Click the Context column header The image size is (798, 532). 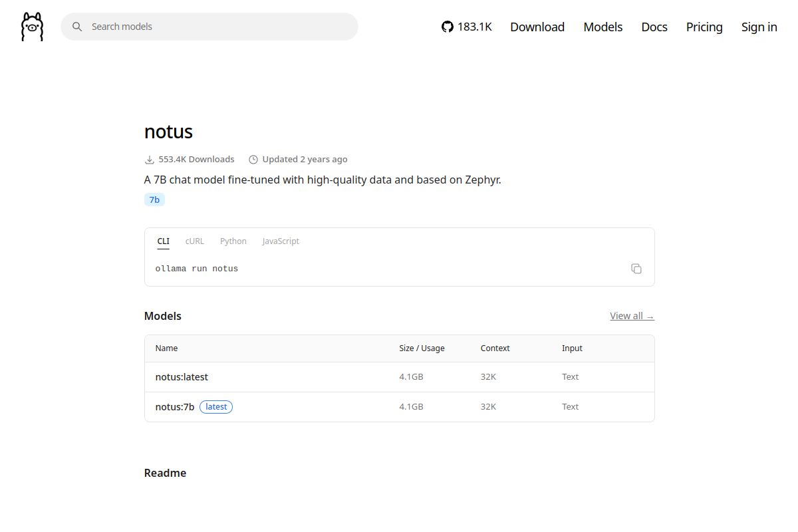coord(495,348)
